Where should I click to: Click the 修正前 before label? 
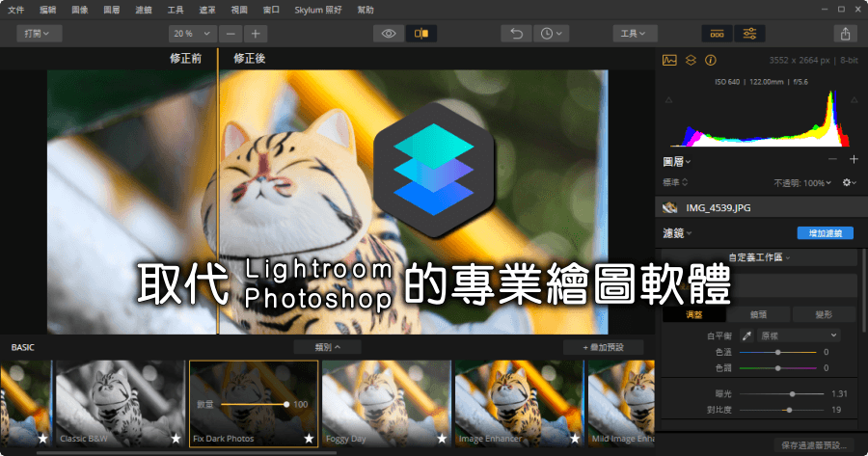[185, 58]
